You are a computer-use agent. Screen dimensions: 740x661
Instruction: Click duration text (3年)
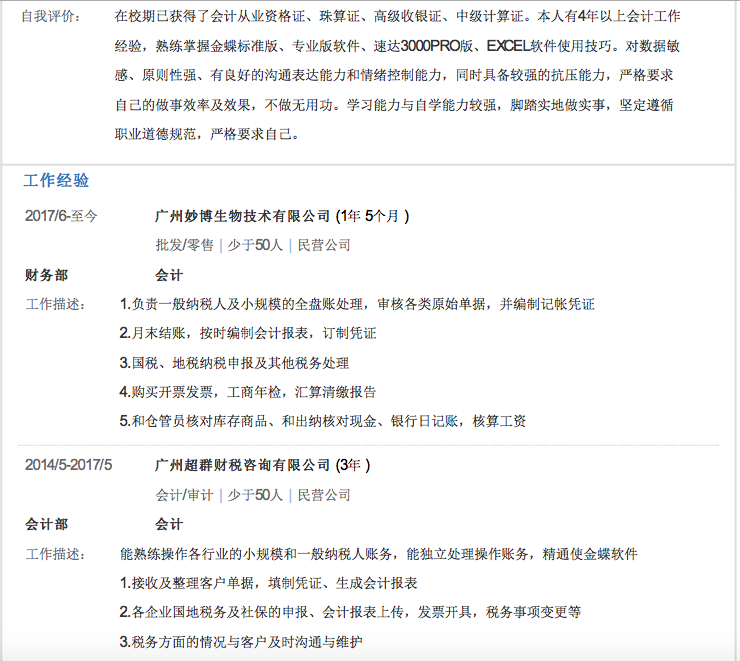point(353,465)
